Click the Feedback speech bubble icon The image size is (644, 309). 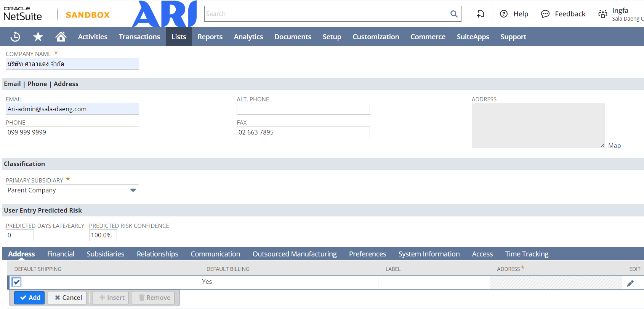(545, 14)
